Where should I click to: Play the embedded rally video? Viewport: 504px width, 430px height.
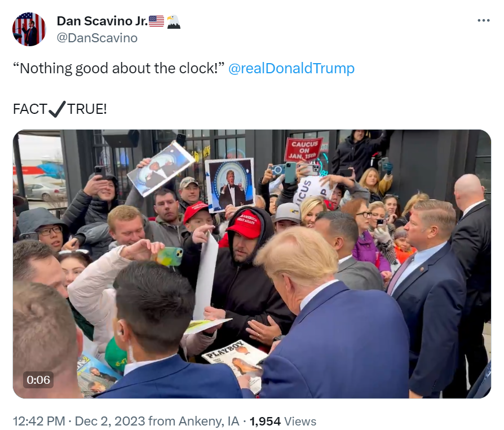tap(251, 264)
